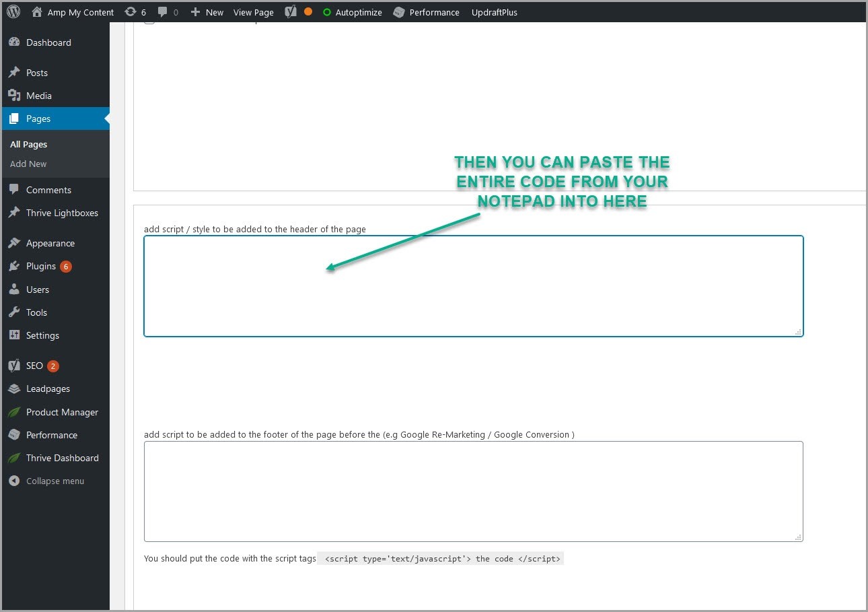
Task: Click the Plugins plug icon with badge 6
Action: (15, 266)
